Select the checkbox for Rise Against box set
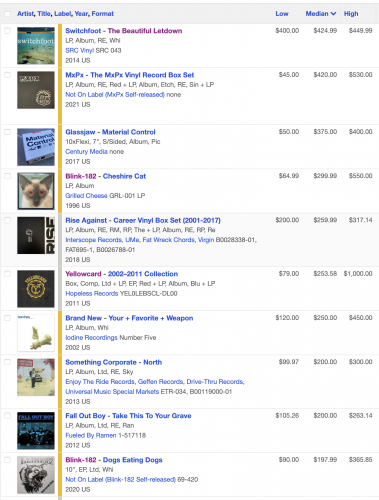 click(x=7, y=220)
